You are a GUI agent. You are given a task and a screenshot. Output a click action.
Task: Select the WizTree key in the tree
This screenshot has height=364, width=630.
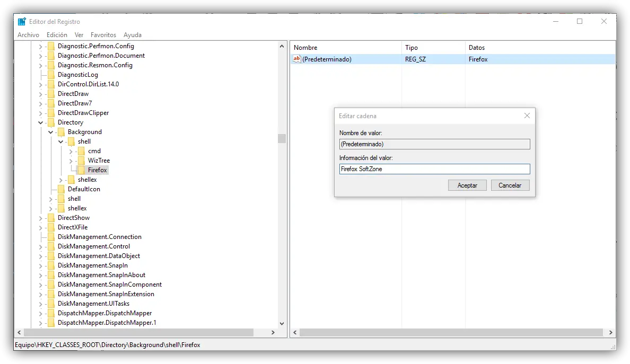(99, 161)
